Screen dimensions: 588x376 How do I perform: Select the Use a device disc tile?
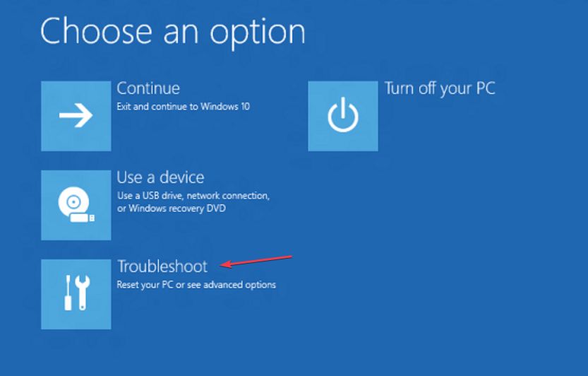[76, 205]
